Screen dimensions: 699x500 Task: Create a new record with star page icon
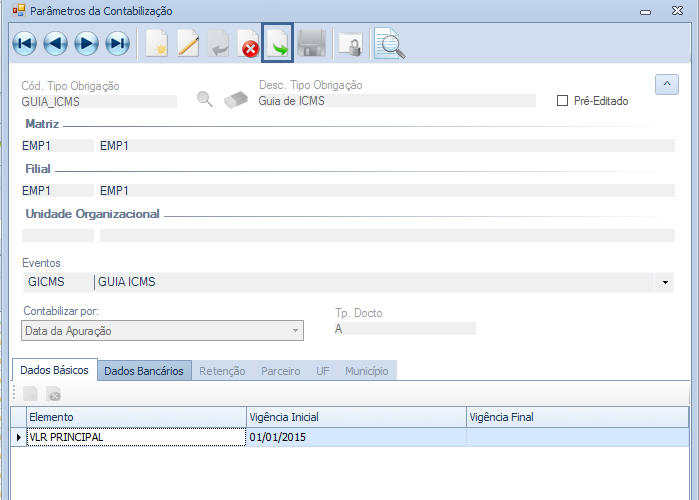pos(157,44)
